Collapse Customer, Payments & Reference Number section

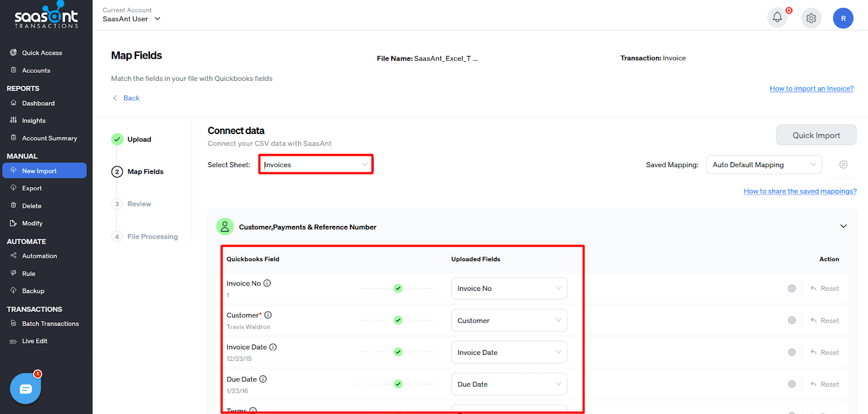click(843, 226)
